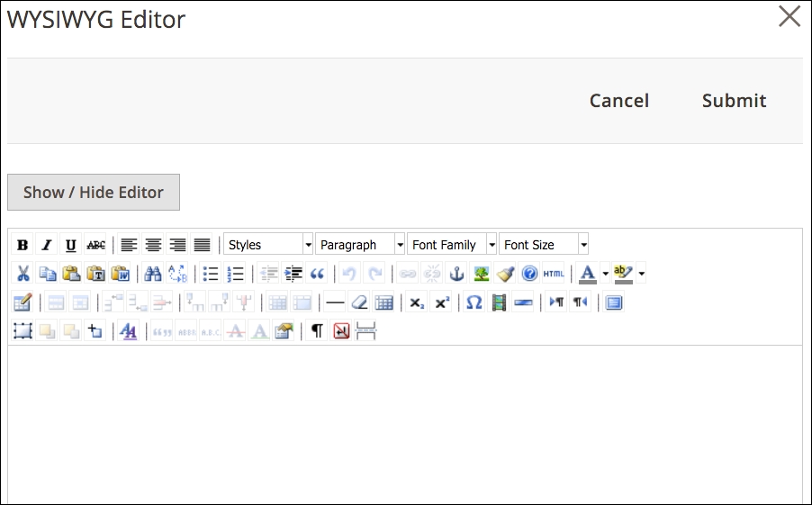Screen dimensions: 812x505
Task: Open Find with binoculars icon
Action: [153, 274]
